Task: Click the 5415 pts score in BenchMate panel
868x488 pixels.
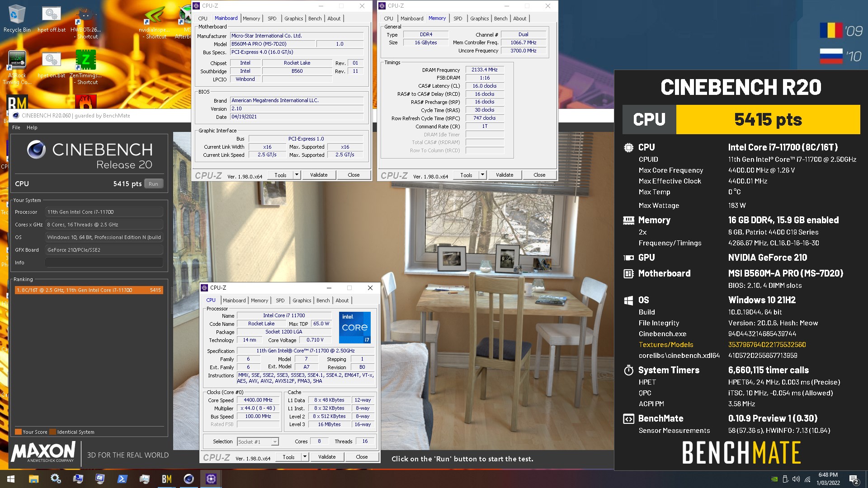Action: [768, 120]
